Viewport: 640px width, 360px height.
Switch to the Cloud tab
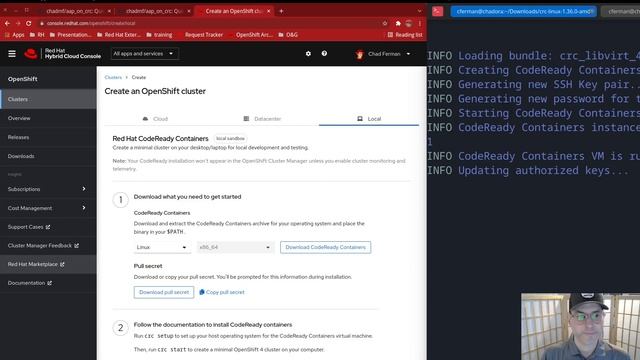tap(155, 119)
